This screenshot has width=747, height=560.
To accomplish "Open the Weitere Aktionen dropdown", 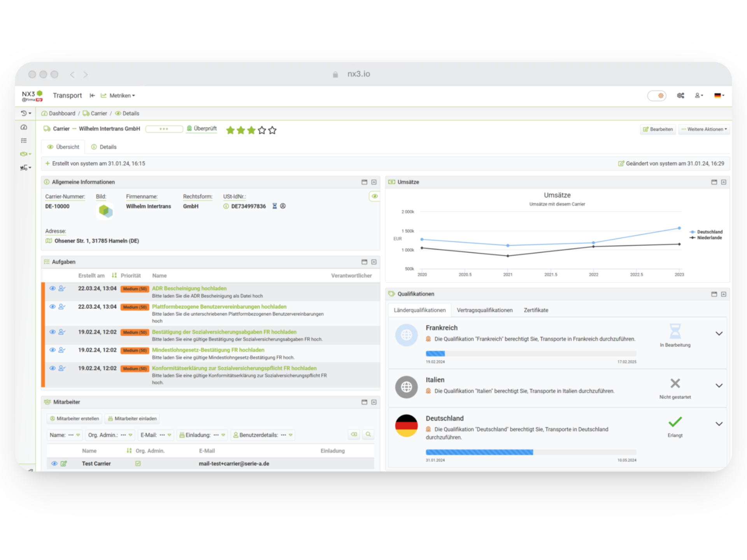I will pyautogui.click(x=704, y=129).
